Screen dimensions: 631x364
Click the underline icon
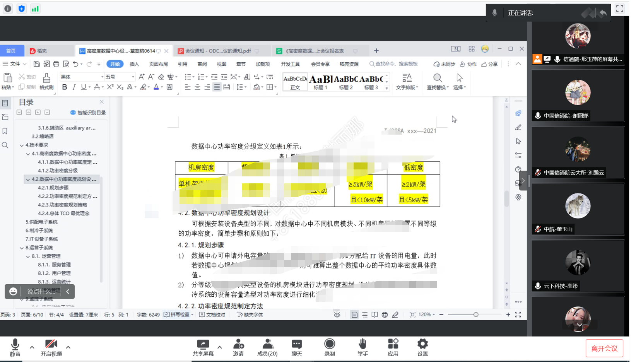(84, 87)
